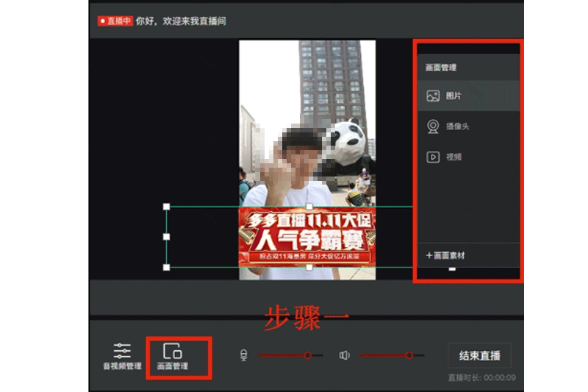Screen dimensions: 588x392
Task: Click +画面素材 to add scene material
Action: click(445, 255)
